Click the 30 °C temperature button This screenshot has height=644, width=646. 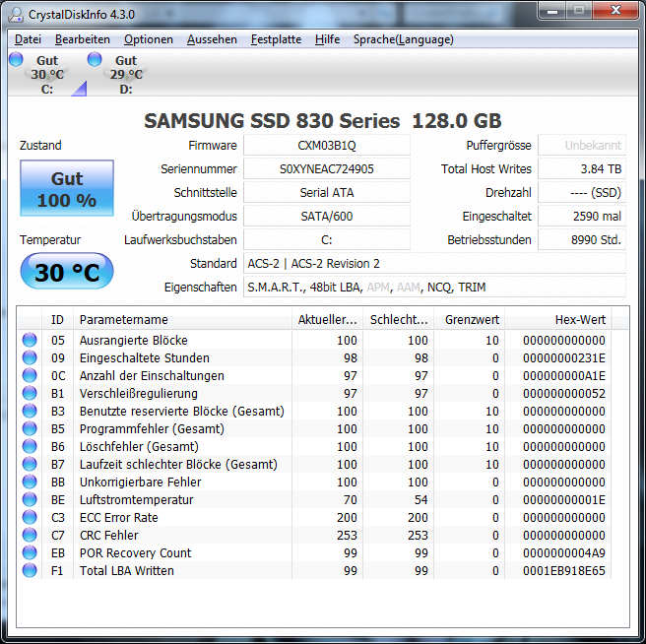coord(67,271)
